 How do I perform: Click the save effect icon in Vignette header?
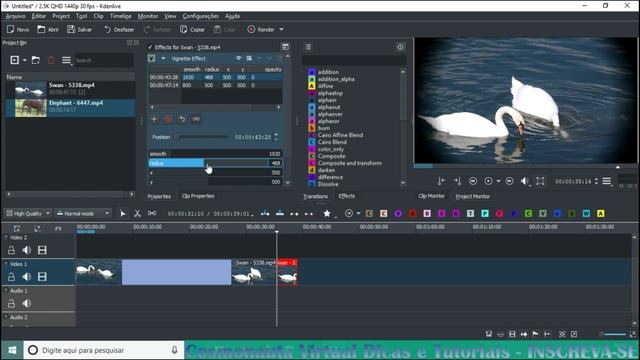point(249,58)
